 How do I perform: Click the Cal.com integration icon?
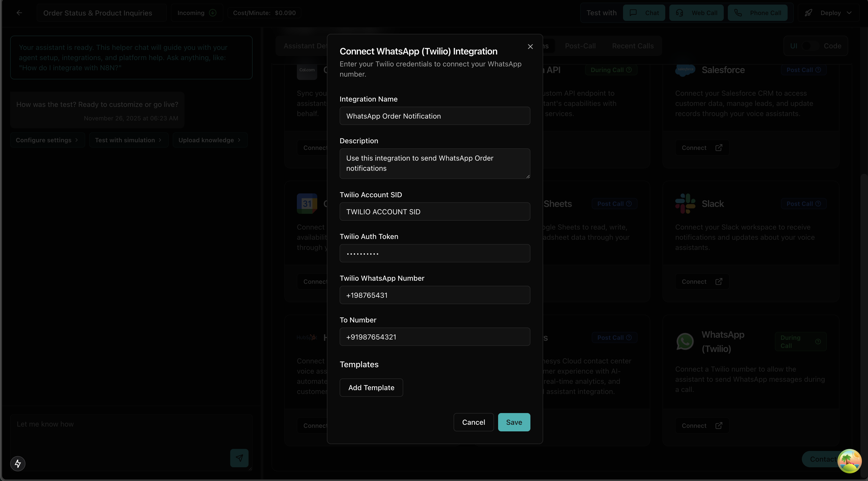[x=307, y=70]
